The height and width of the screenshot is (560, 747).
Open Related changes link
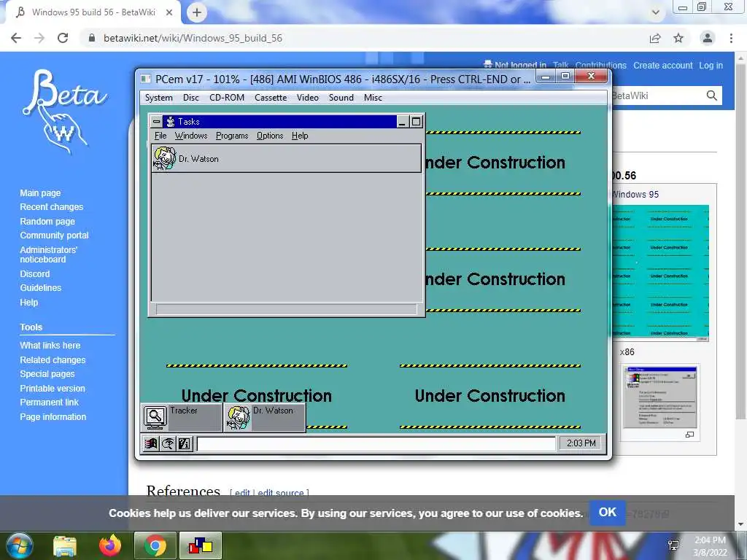(x=53, y=360)
